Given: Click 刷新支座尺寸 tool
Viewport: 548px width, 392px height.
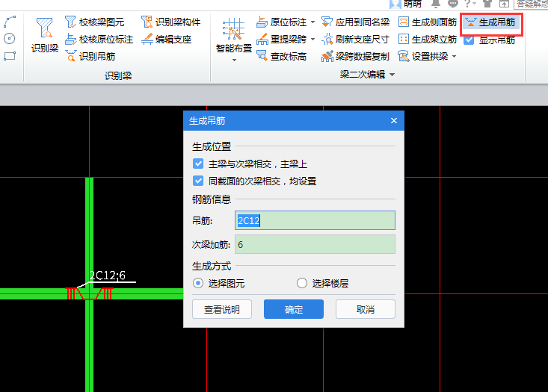Looking at the screenshot, I should (x=355, y=39).
